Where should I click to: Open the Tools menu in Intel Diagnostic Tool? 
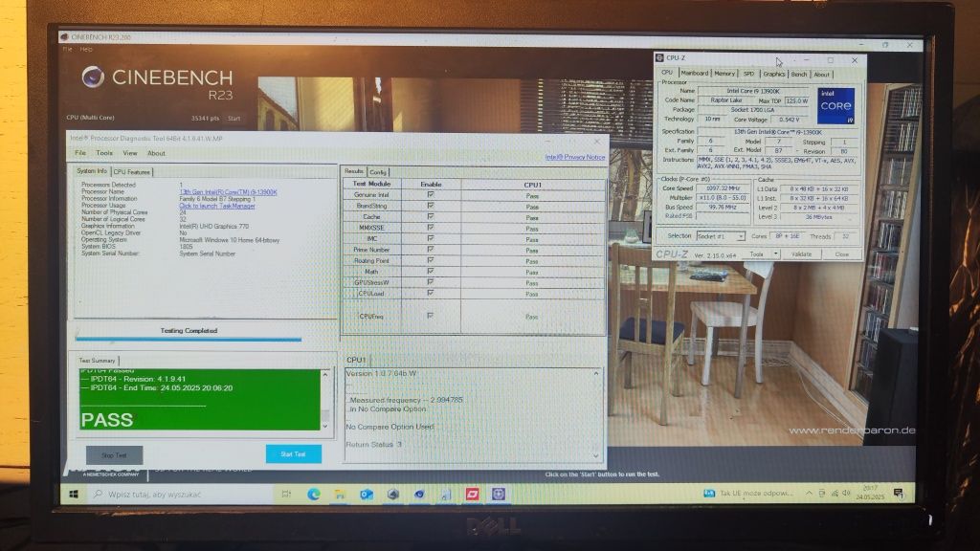click(104, 153)
